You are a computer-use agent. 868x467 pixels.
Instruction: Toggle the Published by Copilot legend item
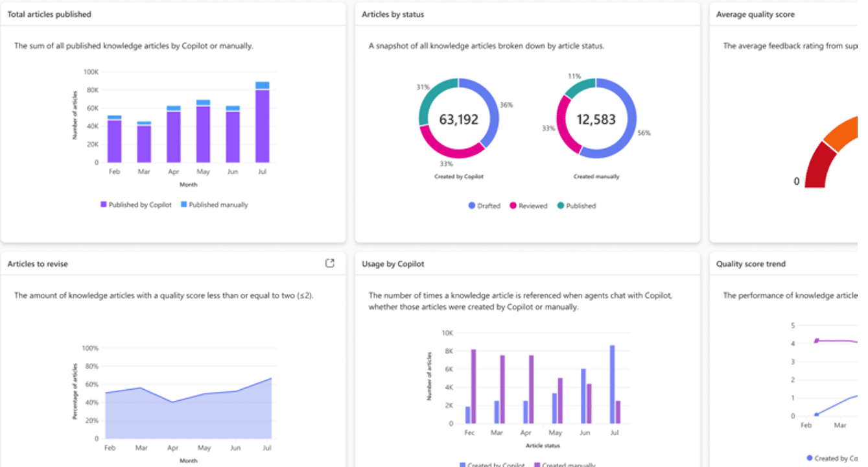(136, 205)
